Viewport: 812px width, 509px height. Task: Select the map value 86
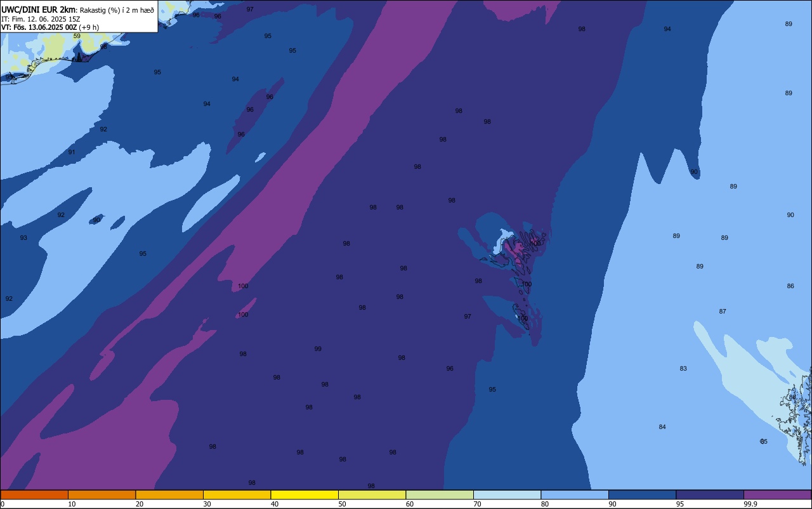(790, 286)
